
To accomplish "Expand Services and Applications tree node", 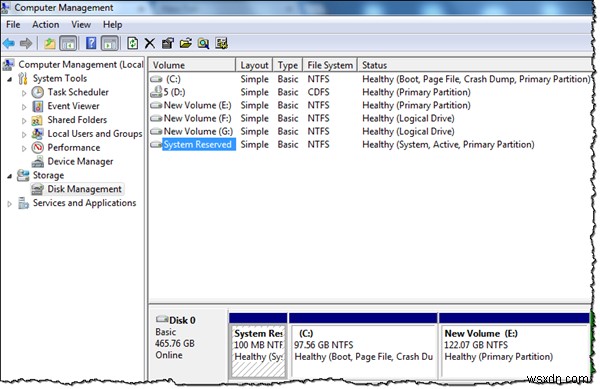I will pos(10,204).
